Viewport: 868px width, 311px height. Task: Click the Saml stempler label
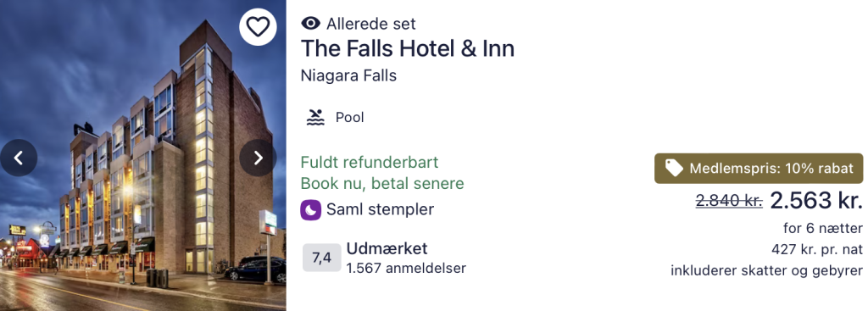pos(380,209)
